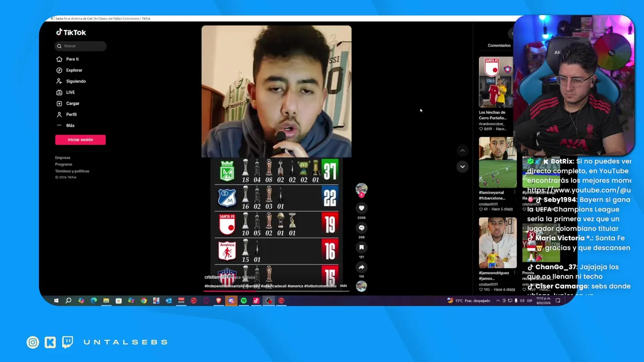644x362 pixels.
Task: Open the notification center icon
Action: pos(558,301)
